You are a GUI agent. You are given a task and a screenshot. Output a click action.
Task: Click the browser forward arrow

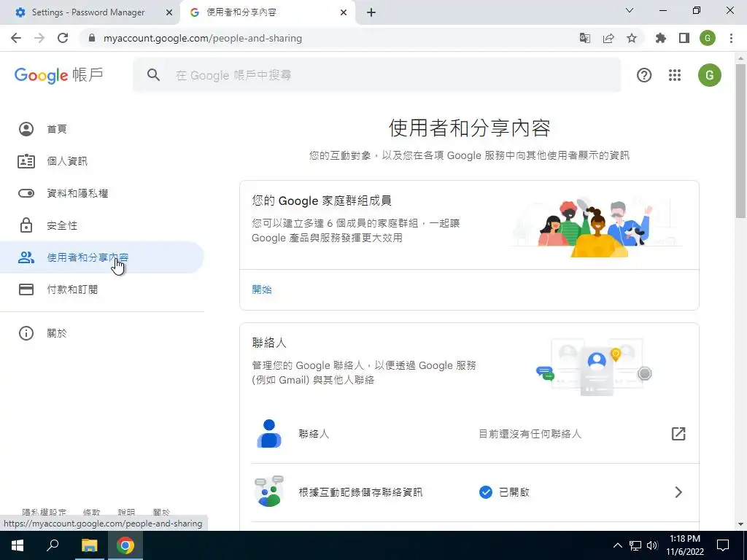tap(39, 38)
